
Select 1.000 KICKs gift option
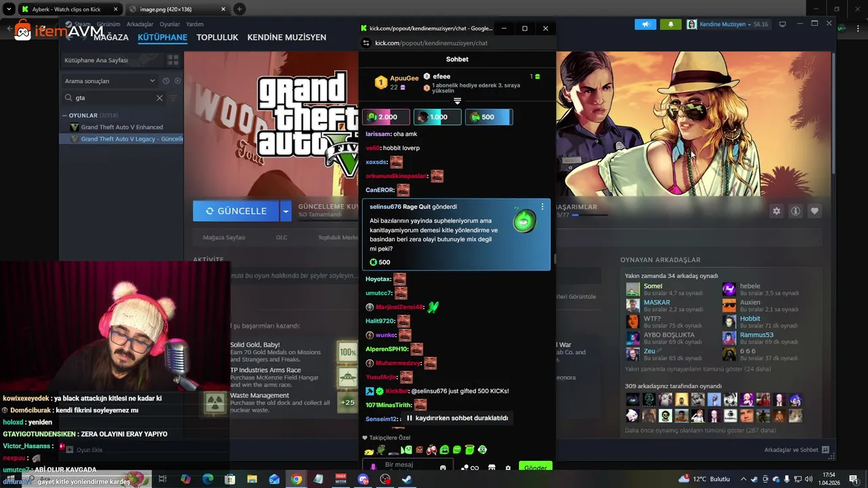tap(437, 117)
